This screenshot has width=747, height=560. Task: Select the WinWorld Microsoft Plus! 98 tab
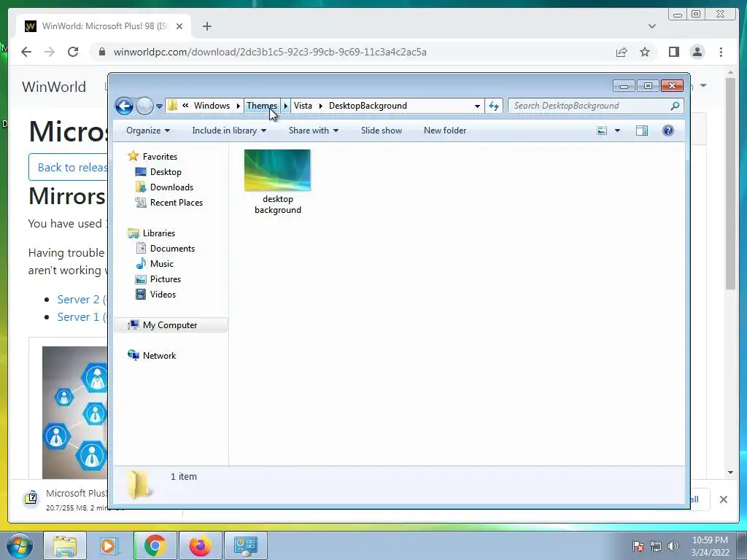click(x=104, y=26)
